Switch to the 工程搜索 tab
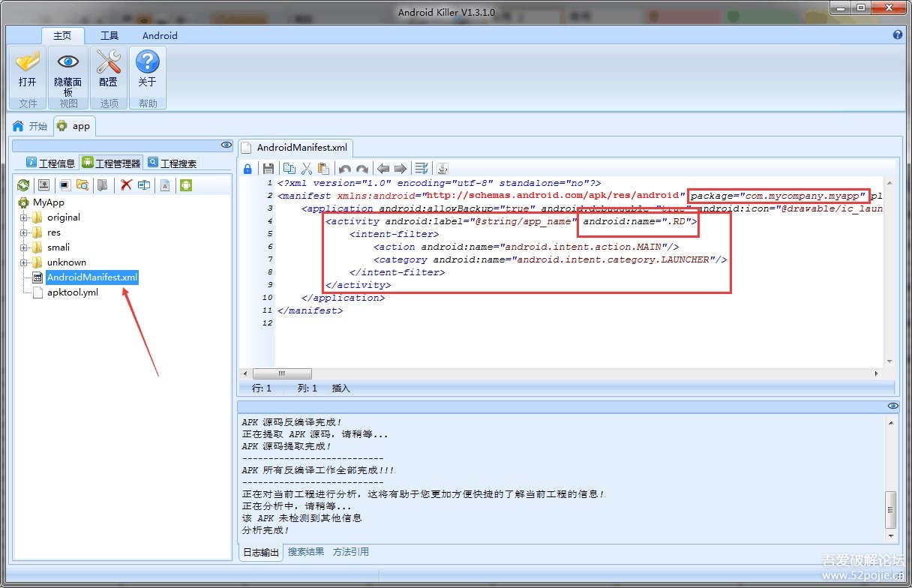This screenshot has height=588, width=912. click(172, 163)
